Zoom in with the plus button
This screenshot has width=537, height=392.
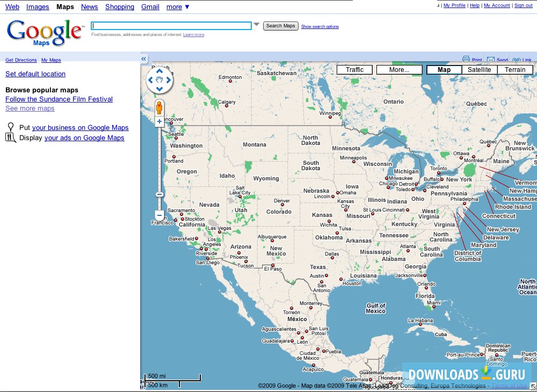(159, 121)
